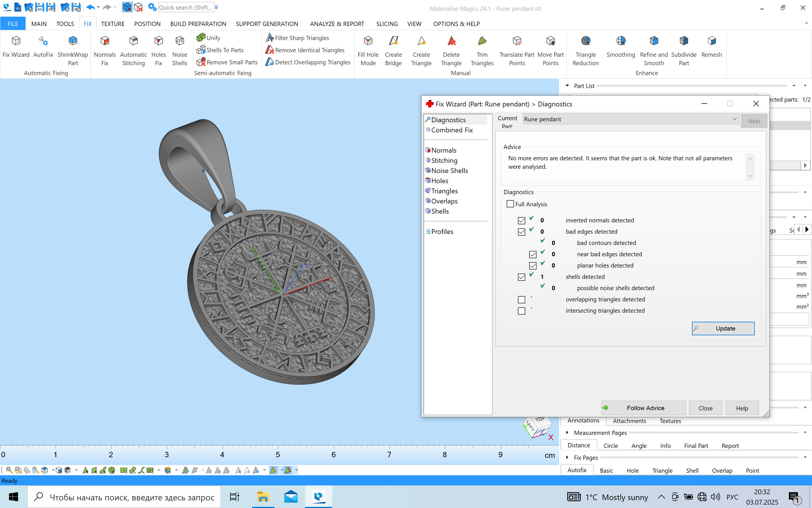Open the SLICING tab
812x508 pixels.
pos(387,24)
